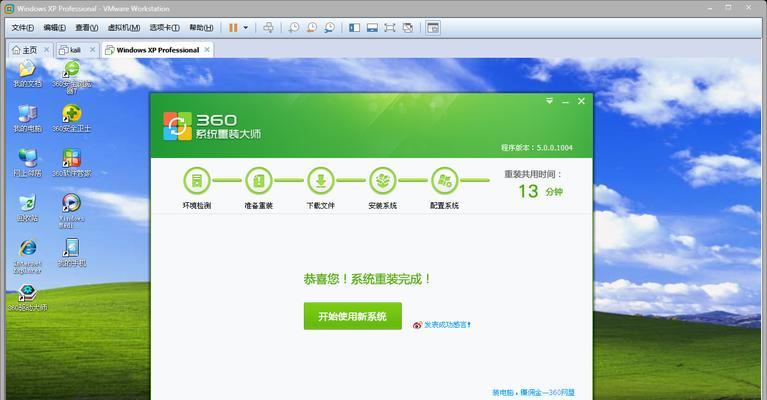Viewport: 767px width, 400px height.
Task: Click the 装电脑,赚佣金—360同盟 link
Action: [533, 392]
